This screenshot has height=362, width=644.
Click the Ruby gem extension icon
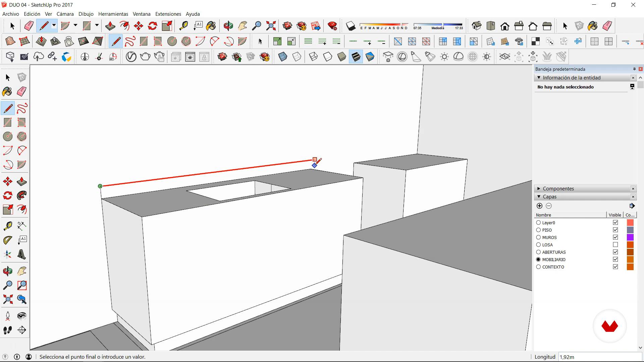(x=332, y=26)
